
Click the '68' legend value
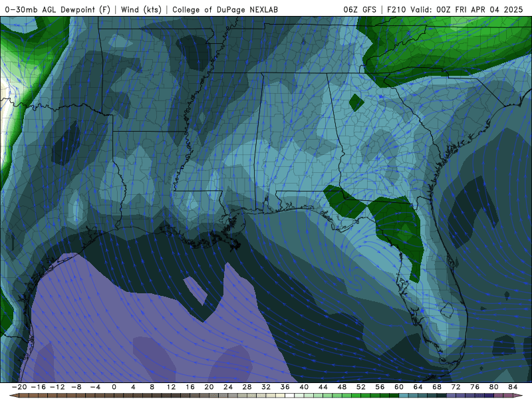tap(437, 387)
